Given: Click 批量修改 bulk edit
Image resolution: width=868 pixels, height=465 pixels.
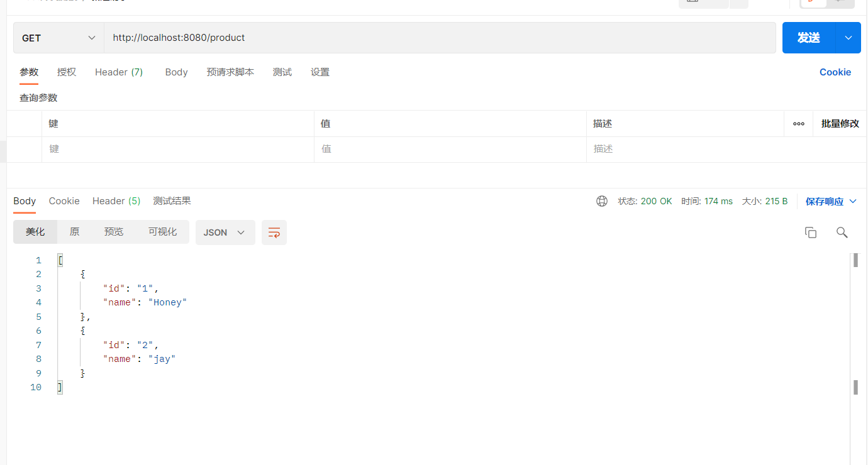Looking at the screenshot, I should 840,124.
